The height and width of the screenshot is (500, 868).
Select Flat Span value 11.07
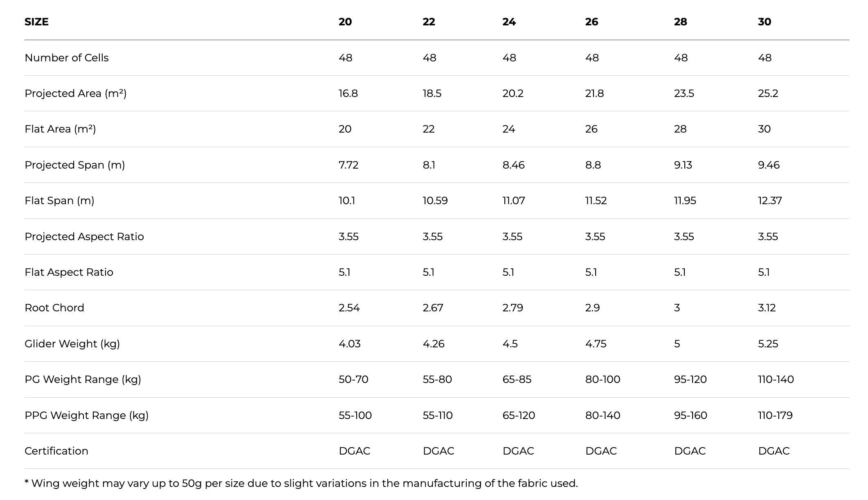click(514, 200)
